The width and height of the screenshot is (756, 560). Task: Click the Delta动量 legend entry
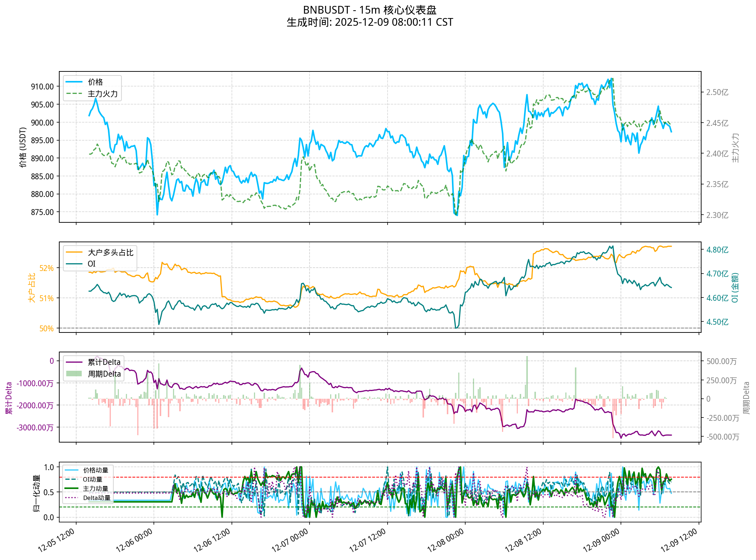pos(96,498)
